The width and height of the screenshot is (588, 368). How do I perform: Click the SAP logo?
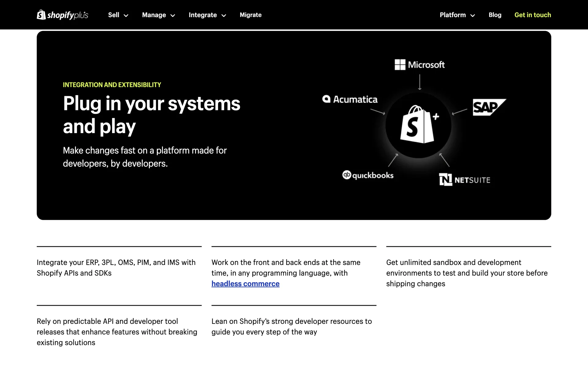point(488,107)
